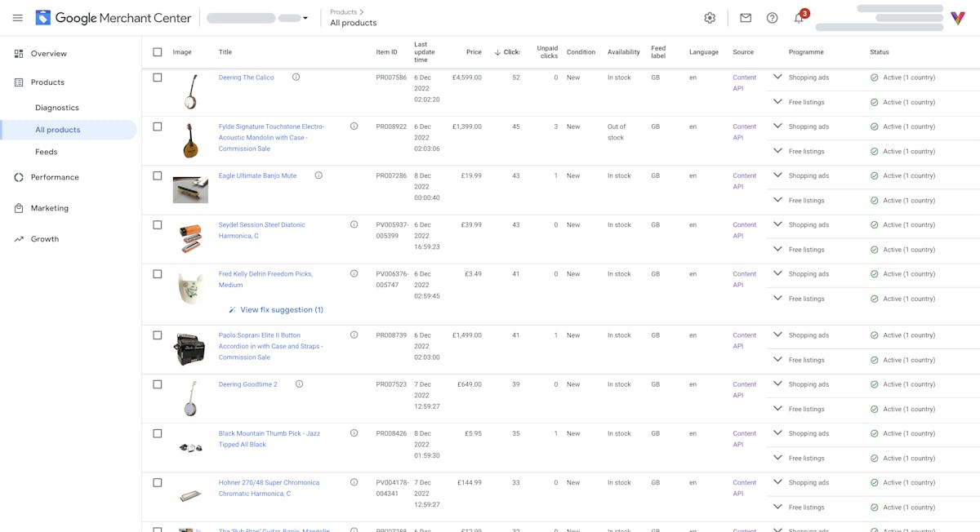The height and width of the screenshot is (532, 980).
Task: Click Products breadcrumb link
Action: tap(343, 12)
